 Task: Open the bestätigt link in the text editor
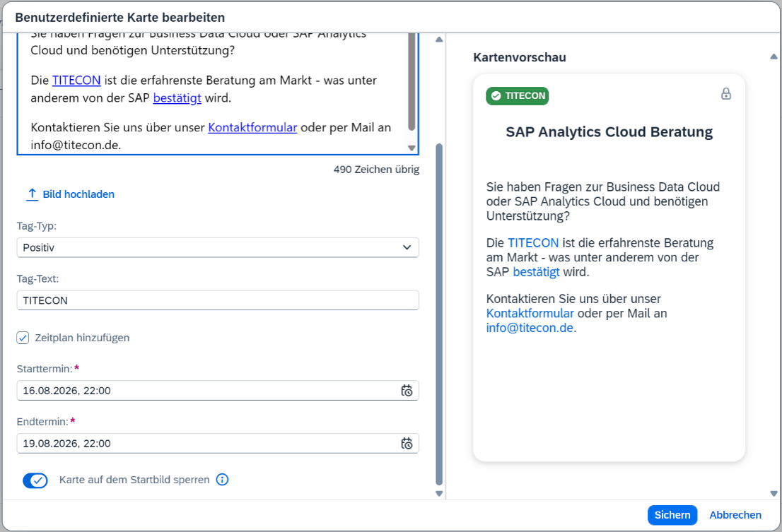pyautogui.click(x=177, y=98)
